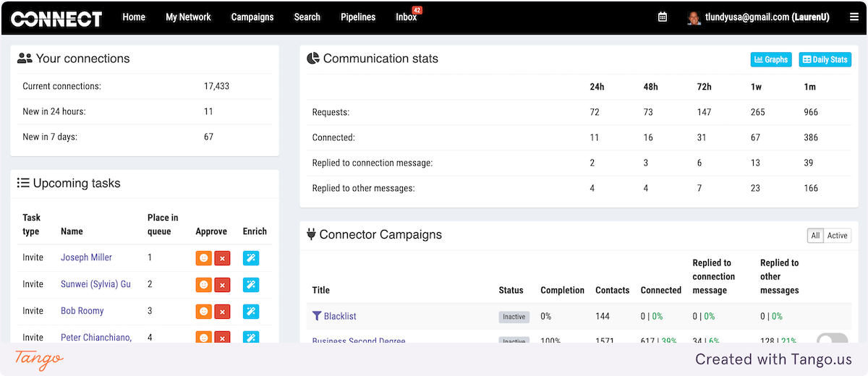Viewport: 868px width, 376px height.
Task: Open the Inbox with 42 unread messages
Action: point(406,17)
